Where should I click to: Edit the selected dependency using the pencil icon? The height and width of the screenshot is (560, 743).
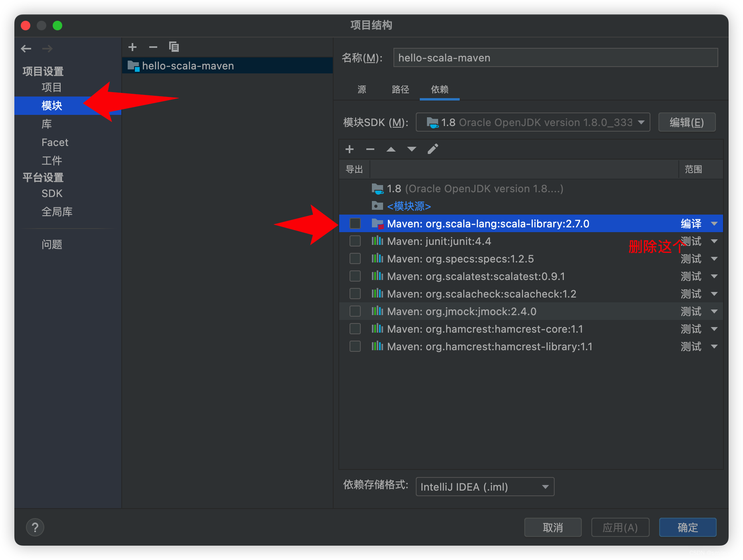(433, 149)
